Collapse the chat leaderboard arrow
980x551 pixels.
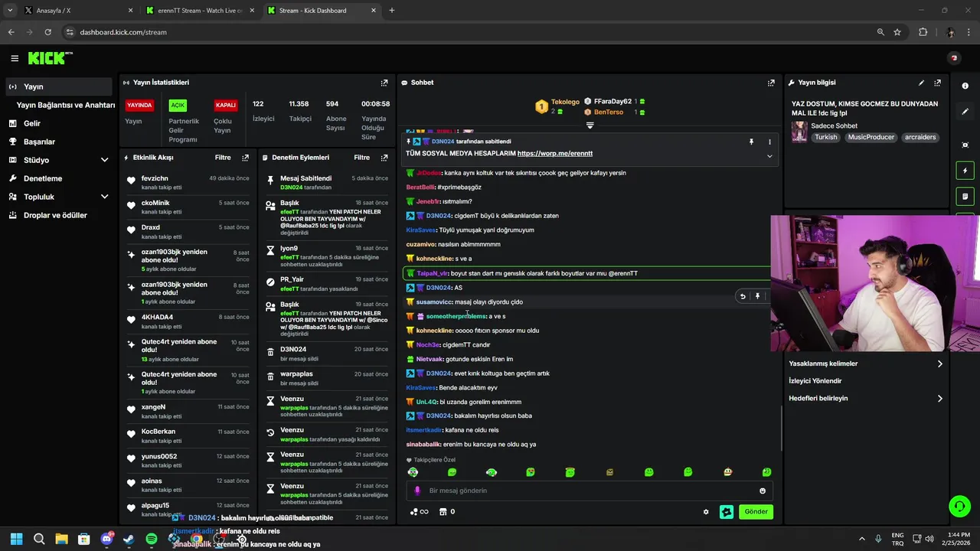(x=590, y=125)
